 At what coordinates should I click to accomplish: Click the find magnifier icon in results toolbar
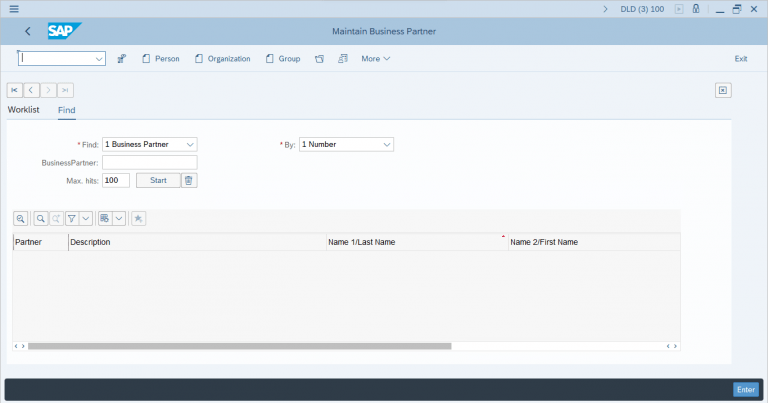pyautogui.click(x=41, y=218)
